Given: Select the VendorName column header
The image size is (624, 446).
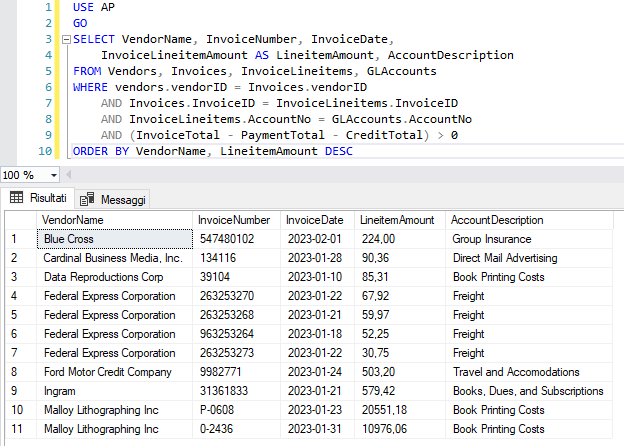Looking at the screenshot, I should coord(115,220).
